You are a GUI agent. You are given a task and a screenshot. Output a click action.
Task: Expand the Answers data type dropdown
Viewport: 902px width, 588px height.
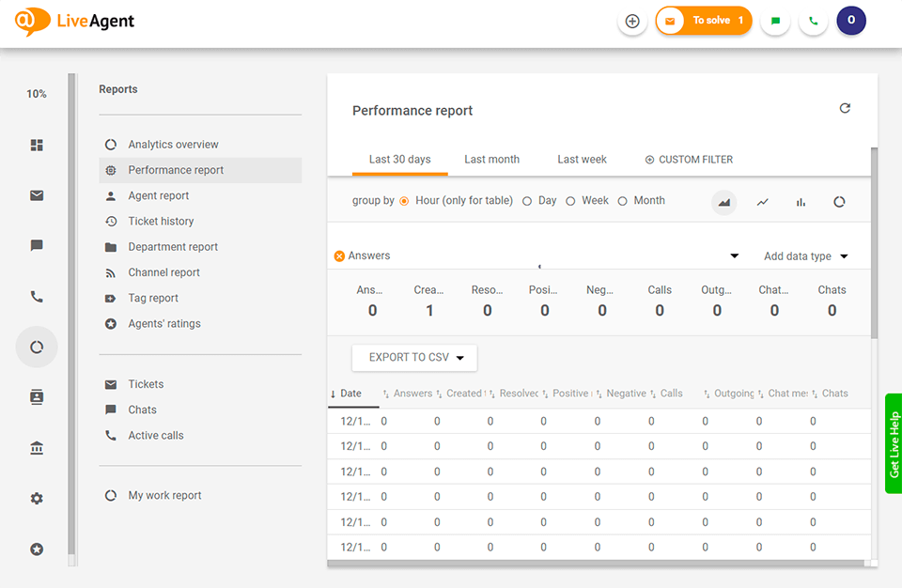click(734, 255)
